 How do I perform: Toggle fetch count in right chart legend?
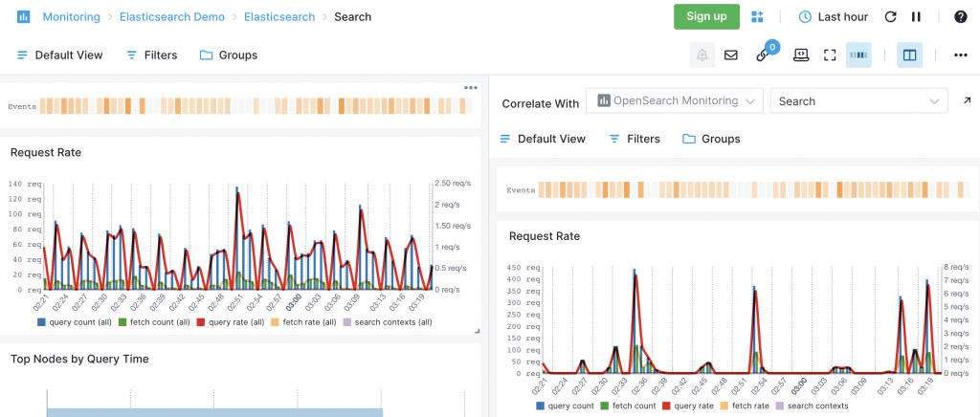coord(628,406)
